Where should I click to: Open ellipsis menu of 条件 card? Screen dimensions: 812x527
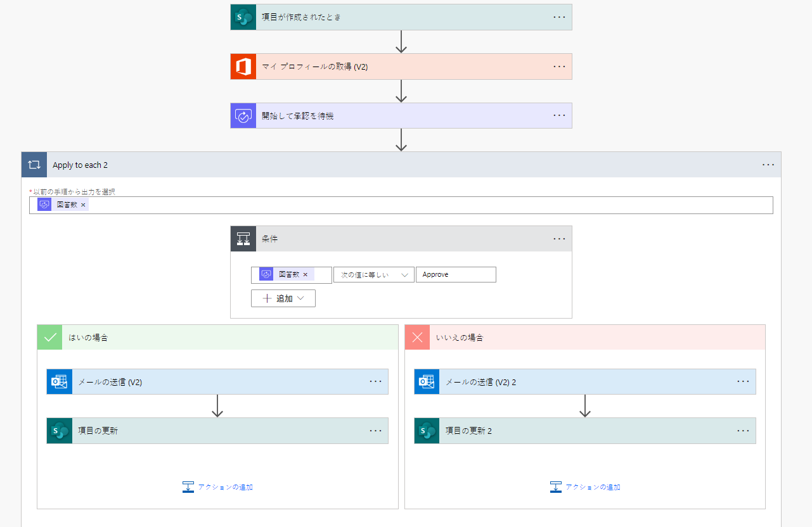pyautogui.click(x=559, y=239)
